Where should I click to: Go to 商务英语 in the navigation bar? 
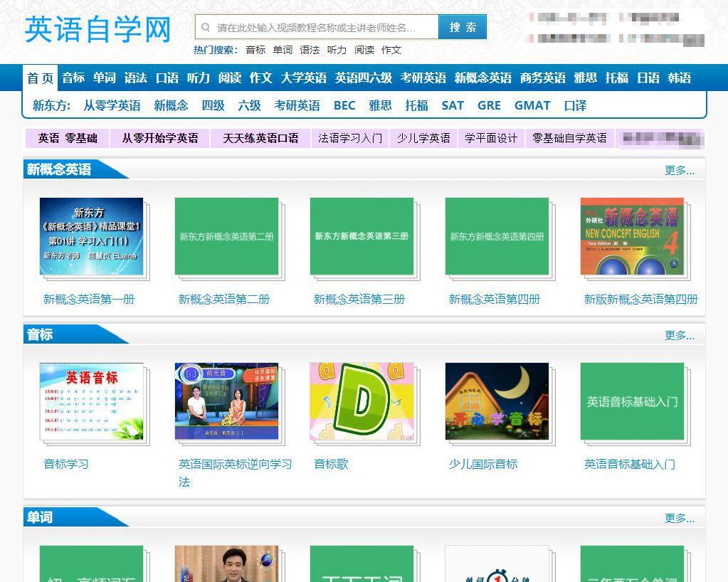[543, 78]
